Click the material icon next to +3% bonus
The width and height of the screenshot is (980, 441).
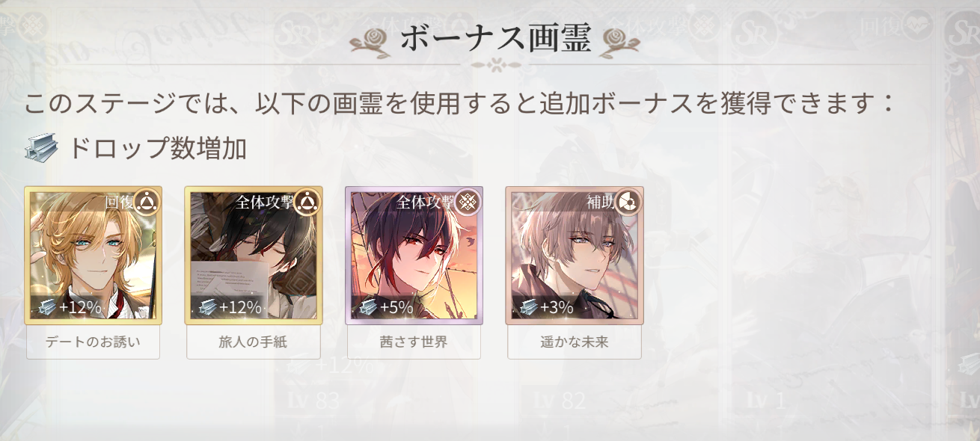pos(527,307)
